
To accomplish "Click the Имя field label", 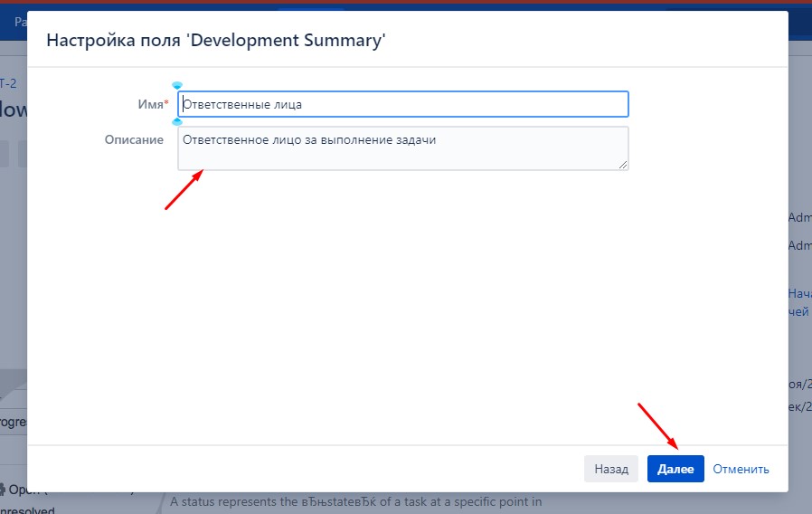I will click(x=150, y=104).
